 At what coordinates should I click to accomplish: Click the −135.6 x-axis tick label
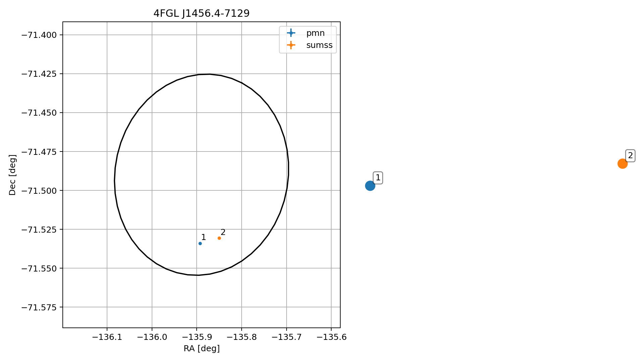(x=331, y=337)
